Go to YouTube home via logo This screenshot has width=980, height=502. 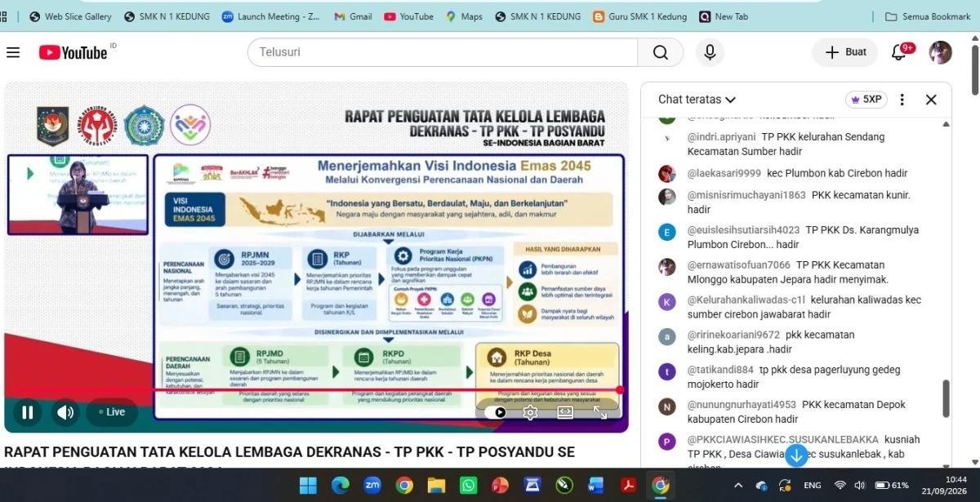(x=73, y=52)
